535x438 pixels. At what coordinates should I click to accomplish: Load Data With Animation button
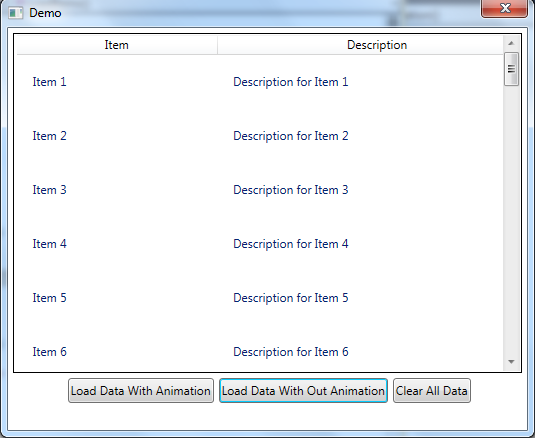point(141,391)
